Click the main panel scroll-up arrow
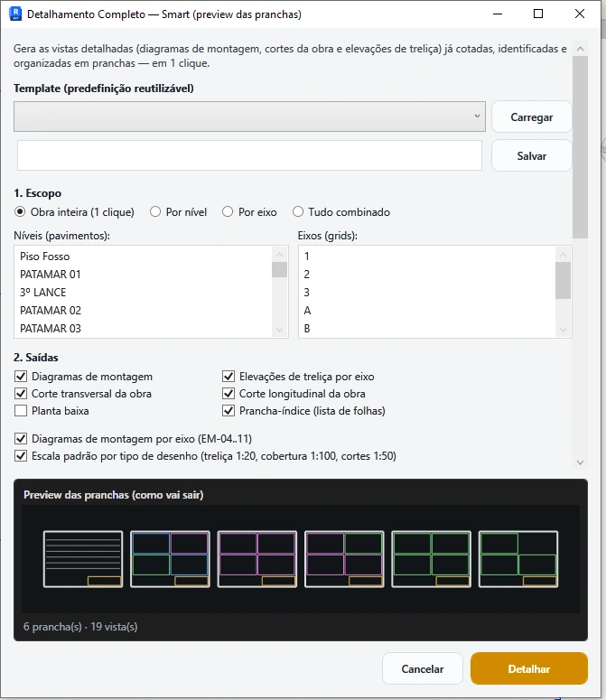 [580, 49]
